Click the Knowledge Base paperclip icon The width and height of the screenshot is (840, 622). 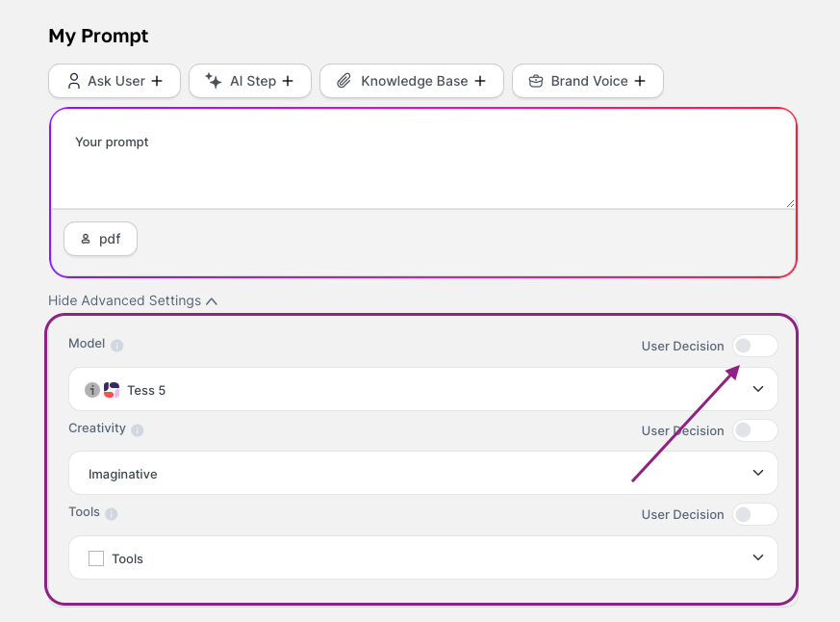(344, 81)
